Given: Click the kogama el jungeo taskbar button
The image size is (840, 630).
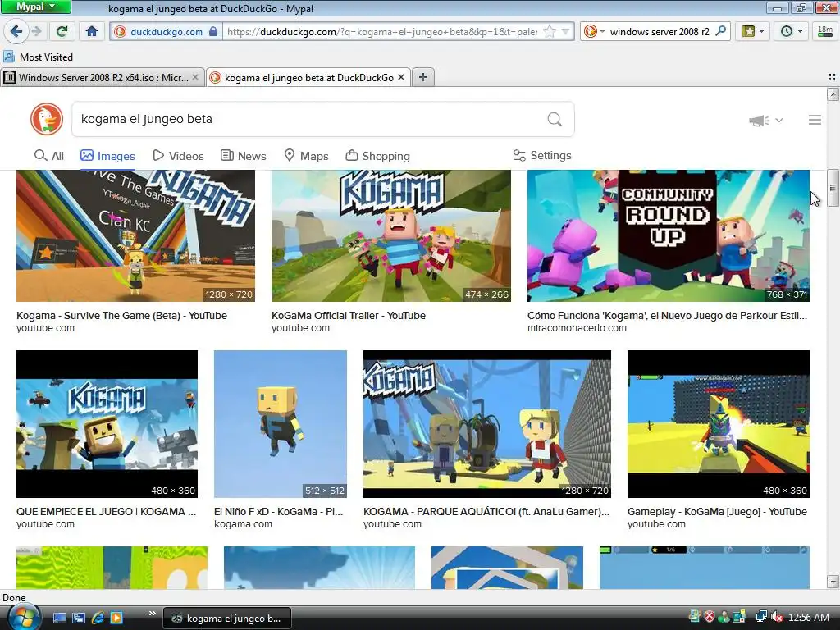Looking at the screenshot, I should pos(226,619).
